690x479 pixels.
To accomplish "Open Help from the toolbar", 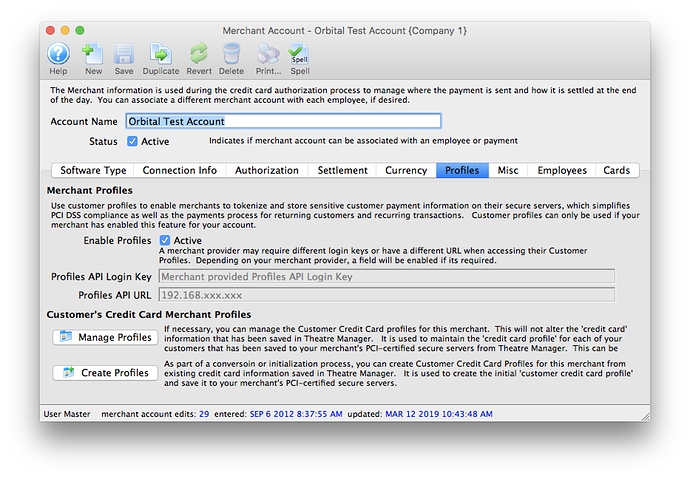I will [59, 59].
